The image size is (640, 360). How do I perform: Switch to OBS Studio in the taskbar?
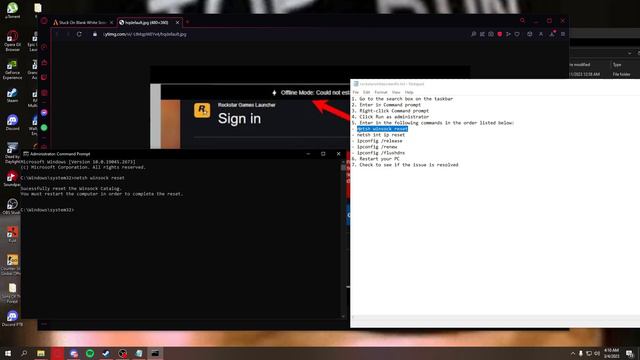(122, 353)
